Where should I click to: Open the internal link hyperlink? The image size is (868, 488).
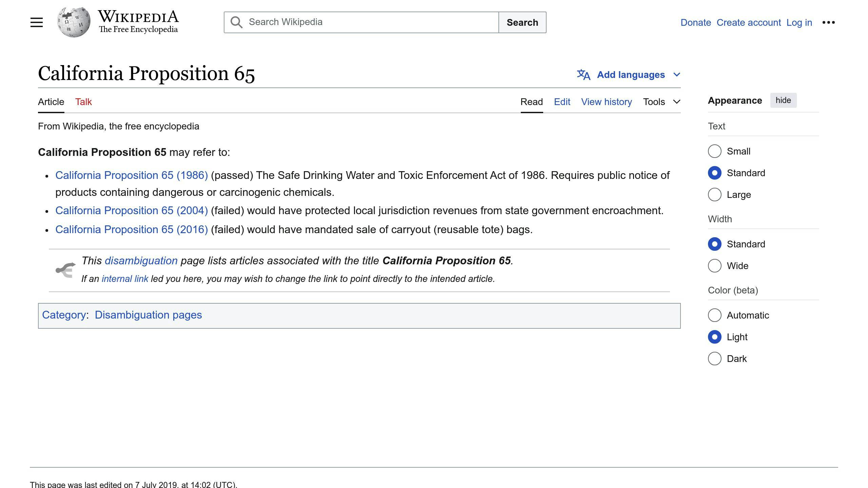[125, 279]
